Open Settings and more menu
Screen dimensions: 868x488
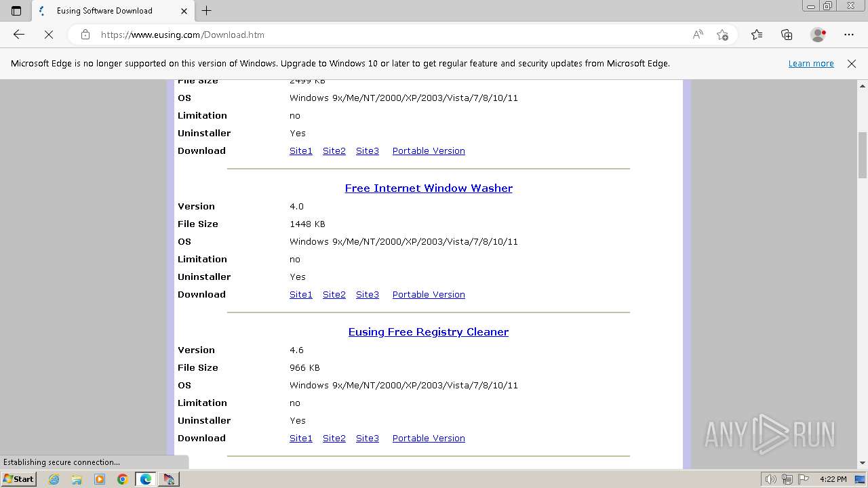click(849, 35)
